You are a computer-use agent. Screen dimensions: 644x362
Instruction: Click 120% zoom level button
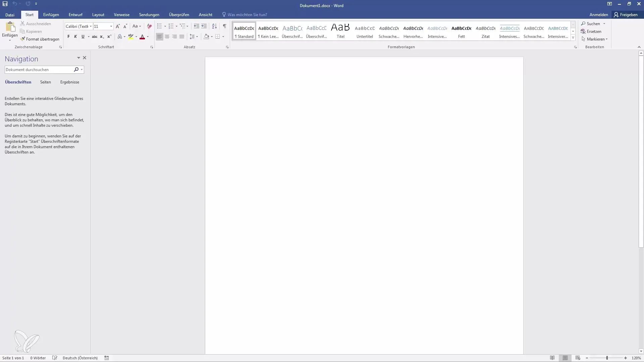(x=636, y=358)
